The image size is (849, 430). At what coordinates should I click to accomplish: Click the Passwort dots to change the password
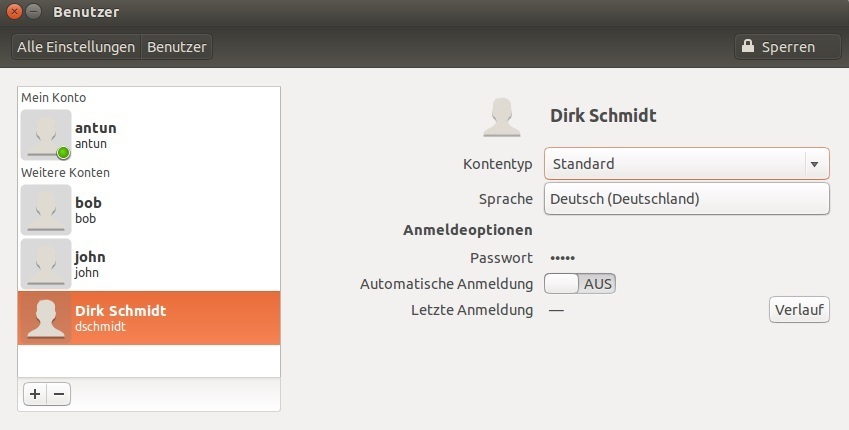click(563, 258)
